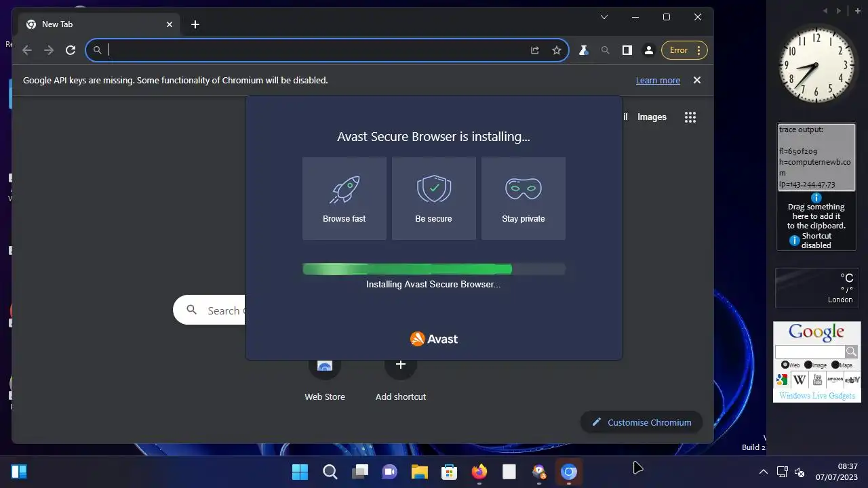Image resolution: width=868 pixels, height=488 pixels.
Task: Open File Explorer from the taskbar
Action: coord(420,472)
